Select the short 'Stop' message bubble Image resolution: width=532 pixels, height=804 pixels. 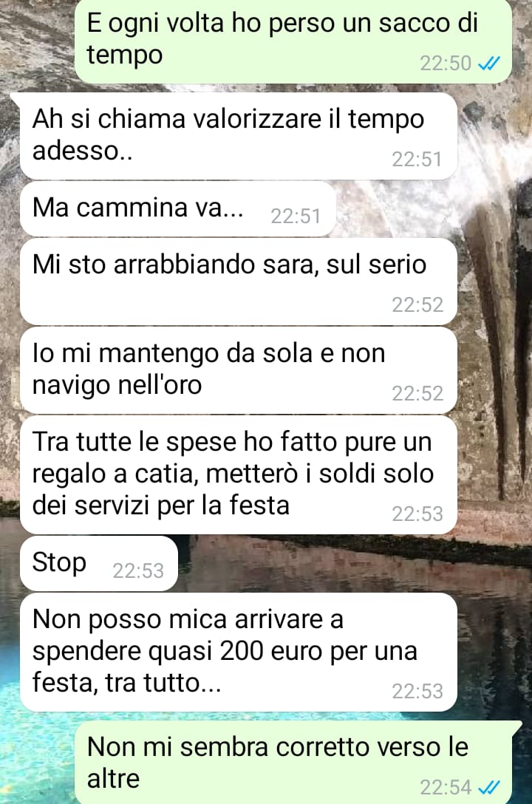tap(99, 564)
